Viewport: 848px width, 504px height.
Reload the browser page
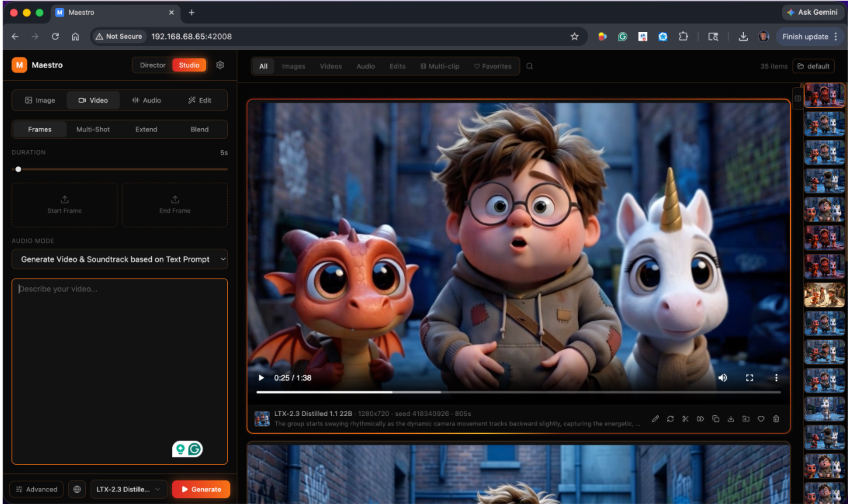pyautogui.click(x=55, y=37)
